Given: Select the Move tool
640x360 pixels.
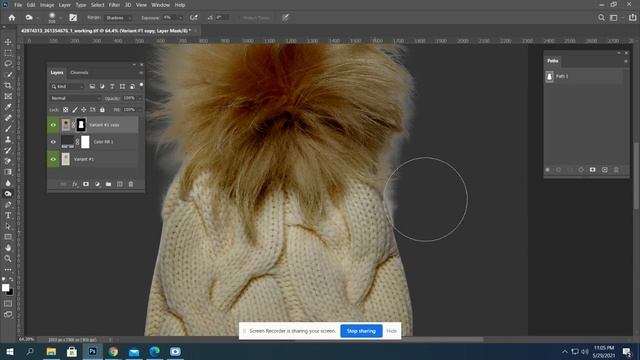Looking at the screenshot, I should (x=8, y=42).
